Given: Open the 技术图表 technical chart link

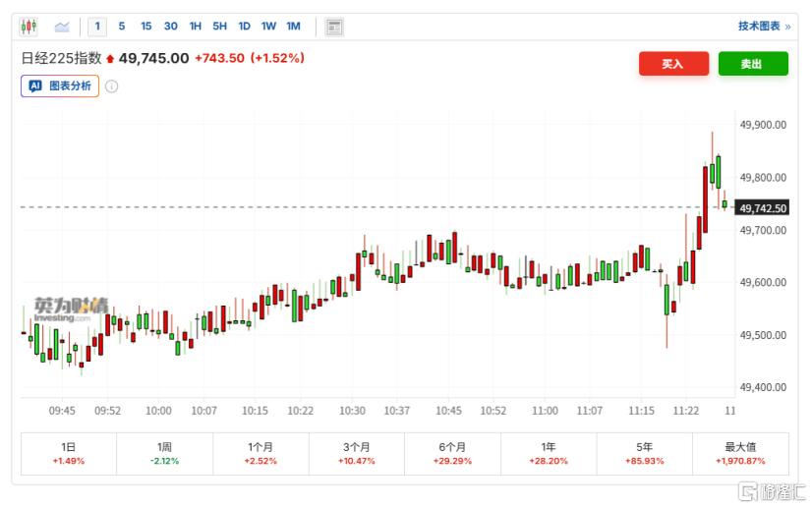Looking at the screenshot, I should click(764, 27).
